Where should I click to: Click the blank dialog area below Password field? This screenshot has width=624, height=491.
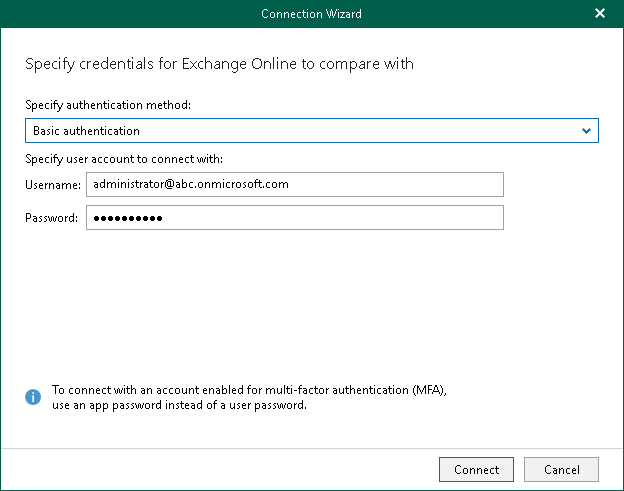(x=300, y=300)
